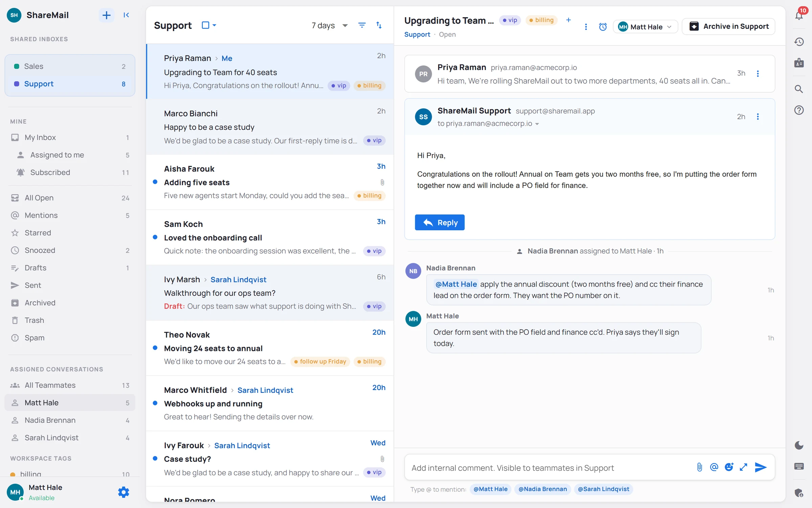This screenshot has width=812, height=508.
Task: Collapse the sidebar with the arrow icon
Action: click(126, 15)
